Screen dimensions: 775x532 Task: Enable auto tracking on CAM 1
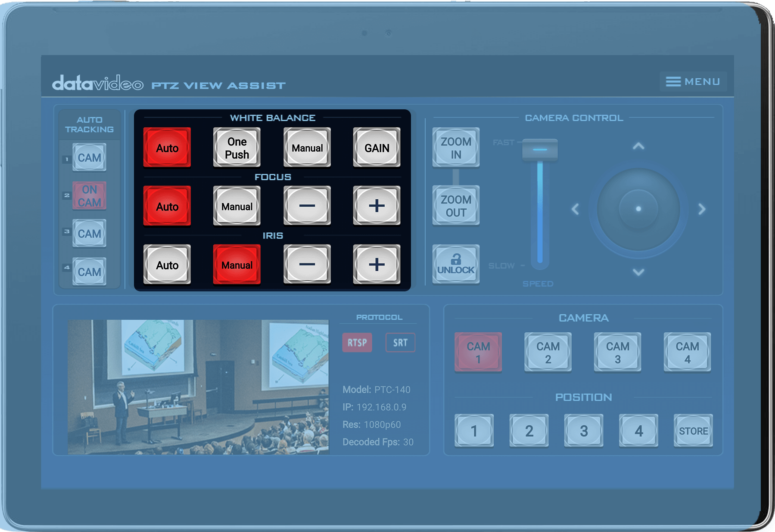89,158
